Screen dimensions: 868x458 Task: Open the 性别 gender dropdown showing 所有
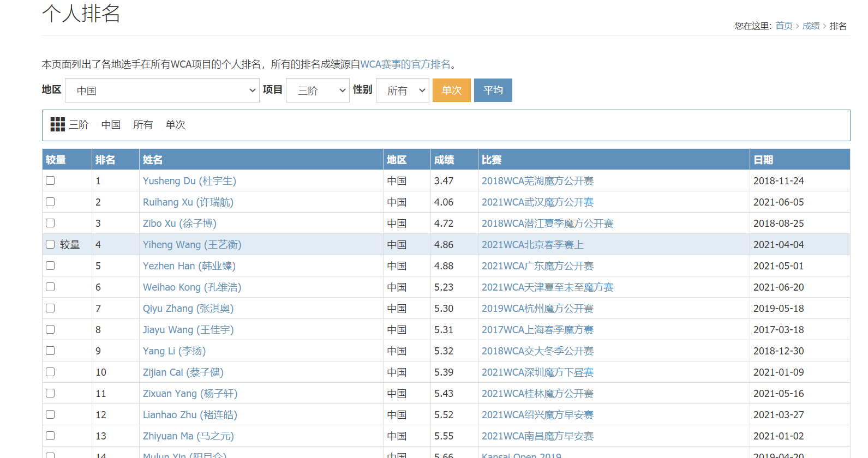pyautogui.click(x=403, y=91)
